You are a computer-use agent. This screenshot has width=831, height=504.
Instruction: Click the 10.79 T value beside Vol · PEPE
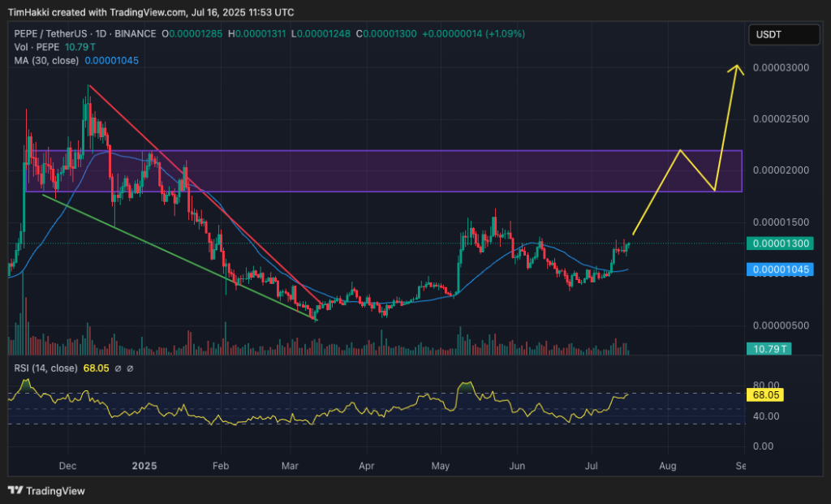click(x=80, y=47)
